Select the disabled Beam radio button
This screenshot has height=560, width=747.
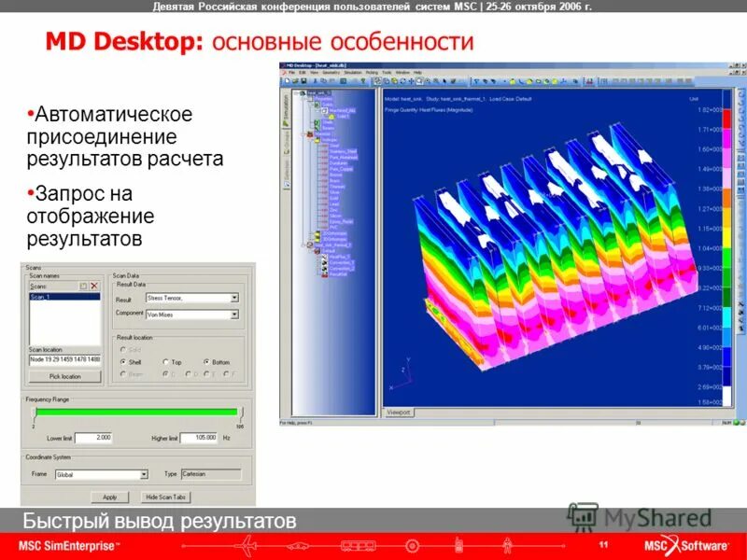tap(124, 374)
